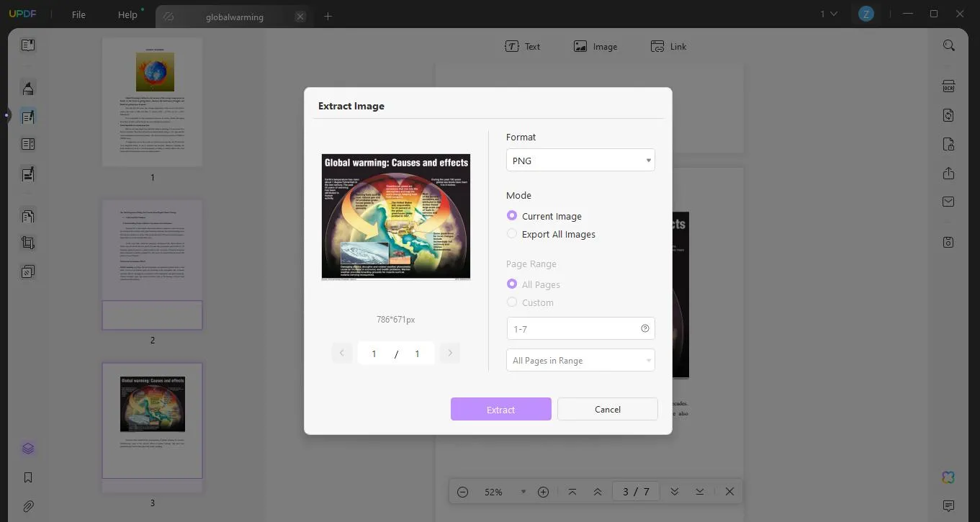Open Protect with password lock icon
This screenshot has height=522, width=980.
[949, 144]
